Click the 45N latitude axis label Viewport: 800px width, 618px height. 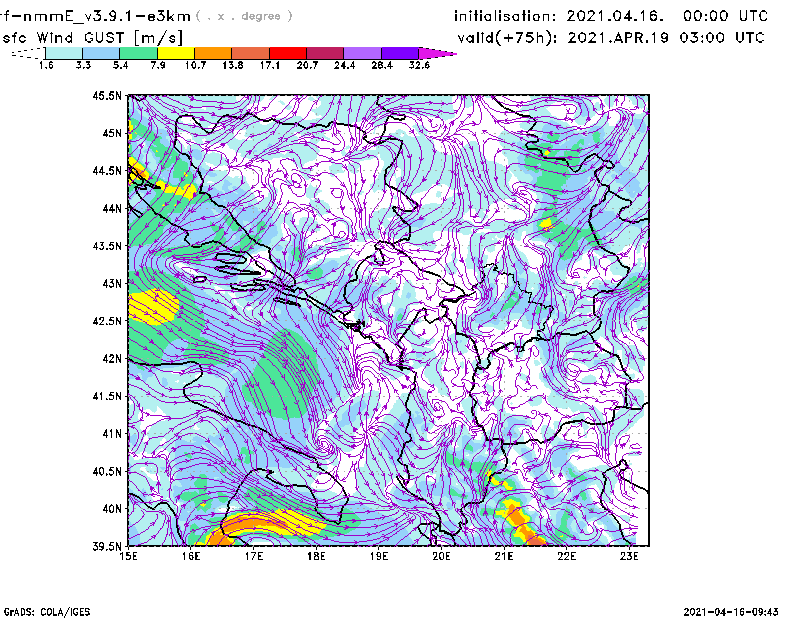point(112,133)
